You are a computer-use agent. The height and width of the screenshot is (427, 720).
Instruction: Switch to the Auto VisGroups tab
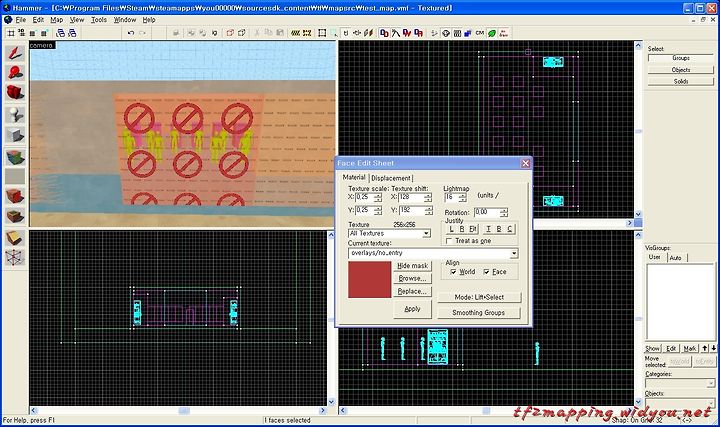click(676, 258)
